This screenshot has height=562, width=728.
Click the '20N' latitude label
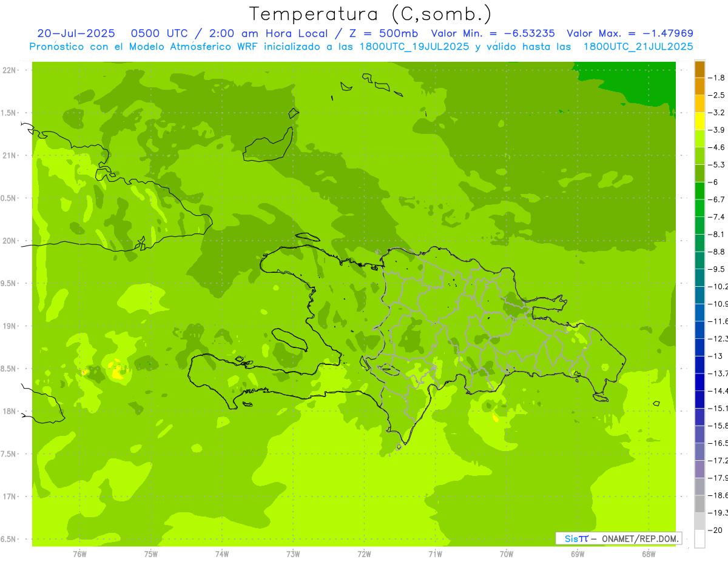(x=10, y=241)
